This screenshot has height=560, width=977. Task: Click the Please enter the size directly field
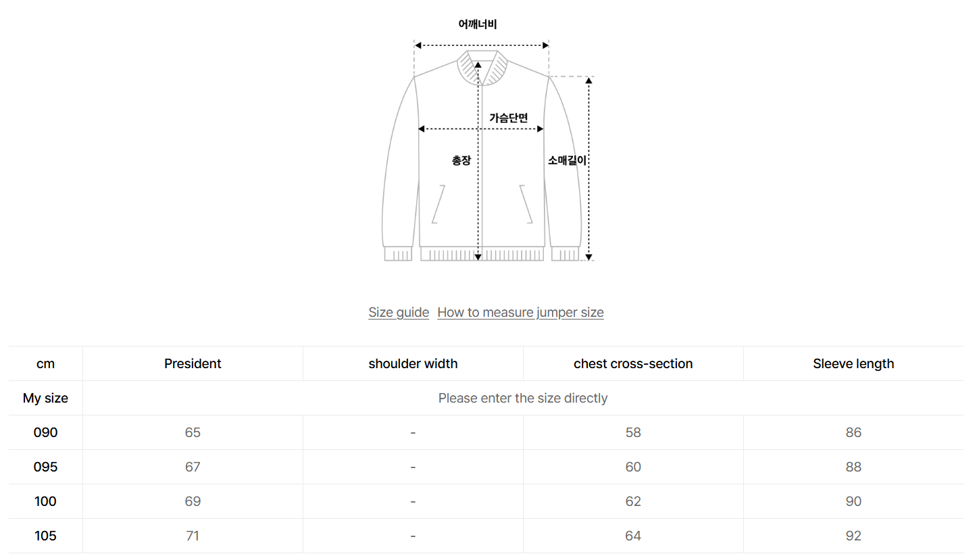pyautogui.click(x=522, y=398)
